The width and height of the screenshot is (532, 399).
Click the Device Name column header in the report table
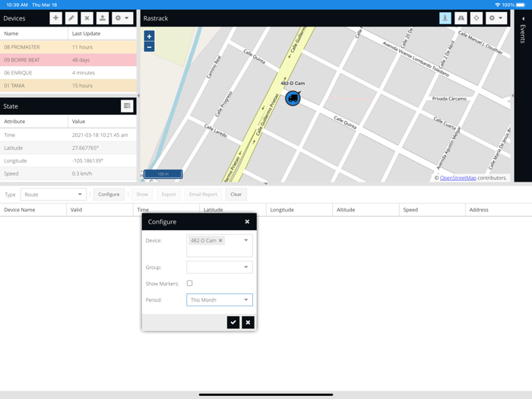[x=33, y=210]
